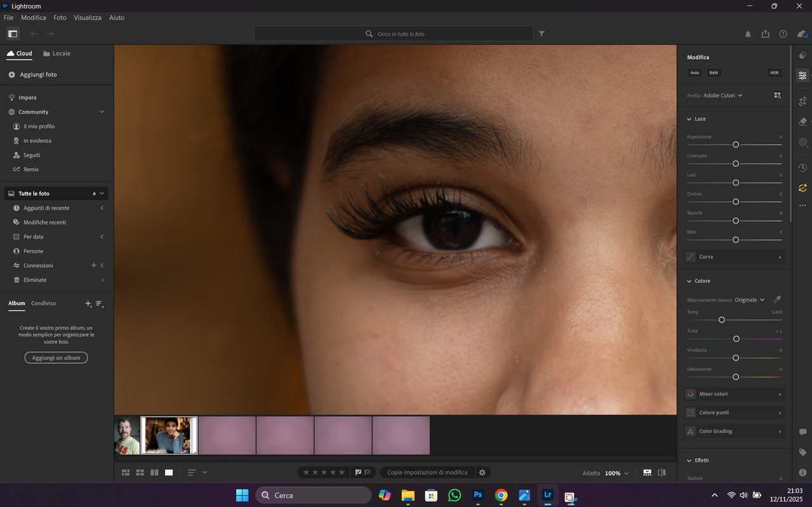Open the Info panel icon
Image resolution: width=812 pixels, height=507 pixels.
click(x=802, y=473)
